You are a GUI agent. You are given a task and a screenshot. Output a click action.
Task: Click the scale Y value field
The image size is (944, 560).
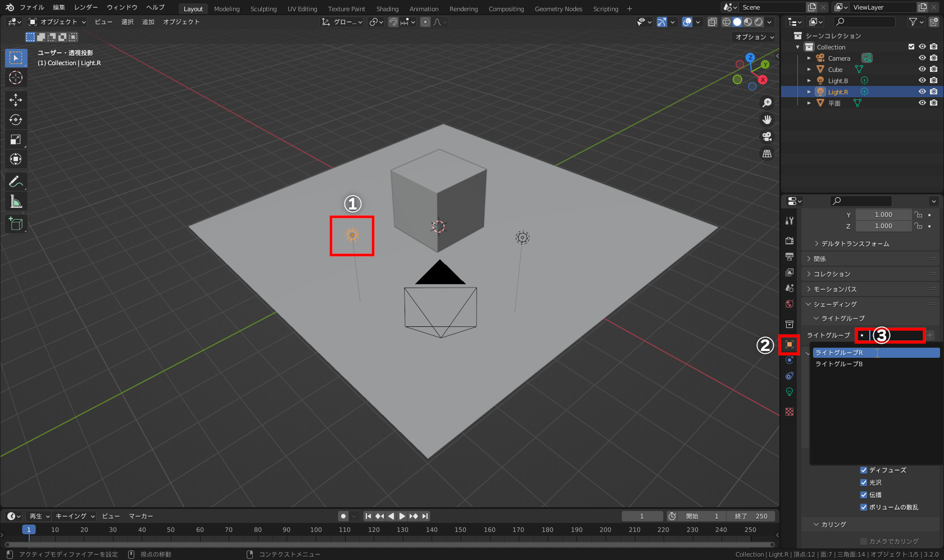[x=883, y=215]
